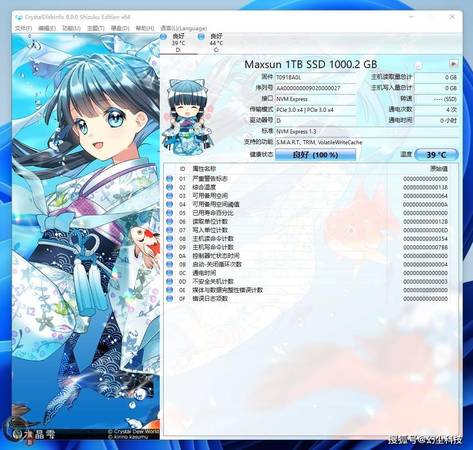The width and height of the screenshot is (473, 450).
Task: Click the 良好 (100 %) health status button
Action: point(315,155)
